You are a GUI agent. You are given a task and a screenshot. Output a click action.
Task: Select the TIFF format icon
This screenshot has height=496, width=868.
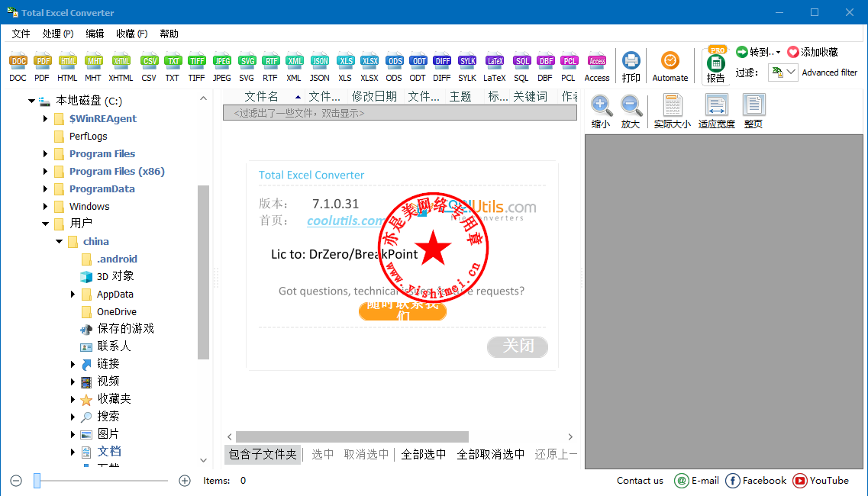click(196, 66)
